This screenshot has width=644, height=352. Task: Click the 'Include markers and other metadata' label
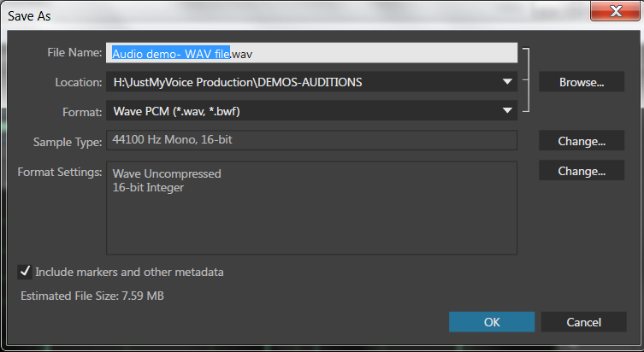[x=129, y=272]
